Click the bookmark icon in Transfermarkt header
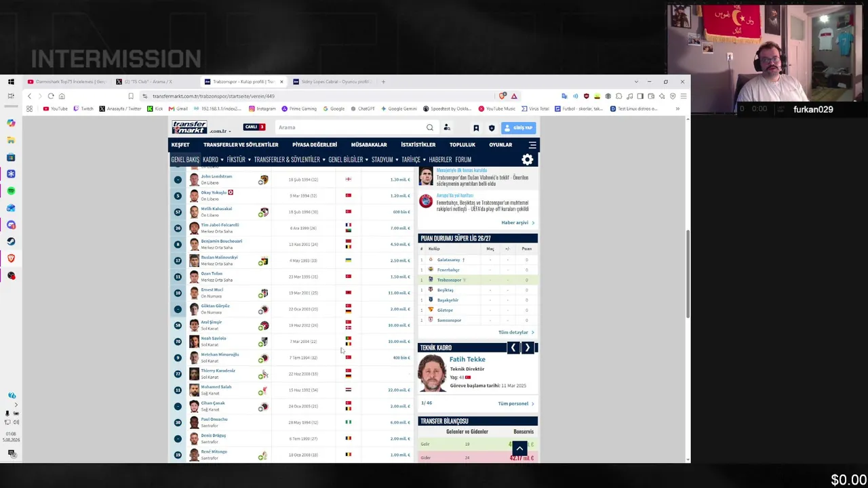This screenshot has height=488, width=868. pos(476,127)
